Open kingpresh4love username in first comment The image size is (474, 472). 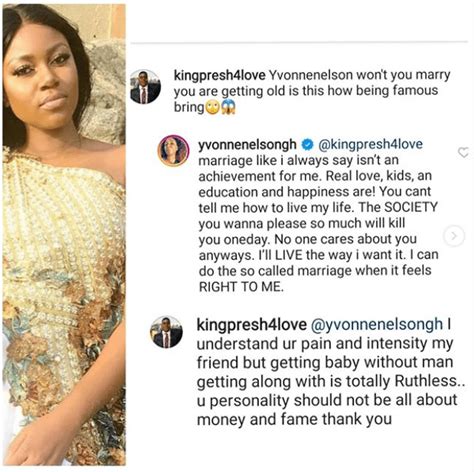[x=219, y=75]
